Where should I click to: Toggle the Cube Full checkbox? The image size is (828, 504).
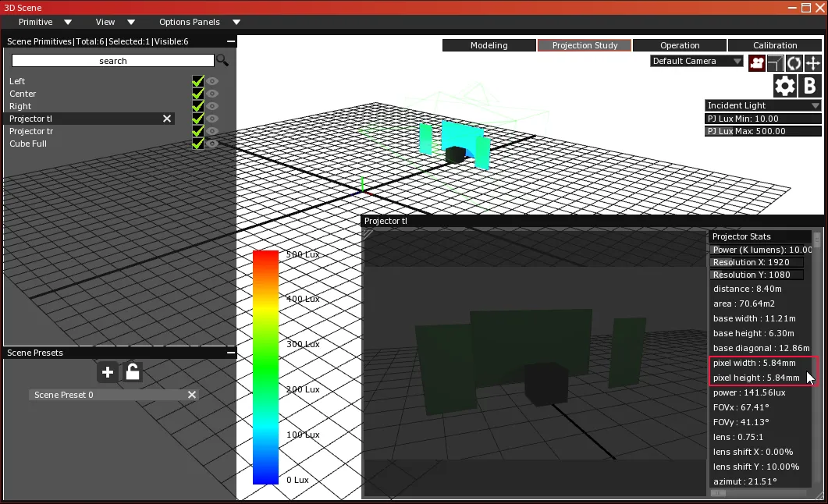[x=198, y=144]
